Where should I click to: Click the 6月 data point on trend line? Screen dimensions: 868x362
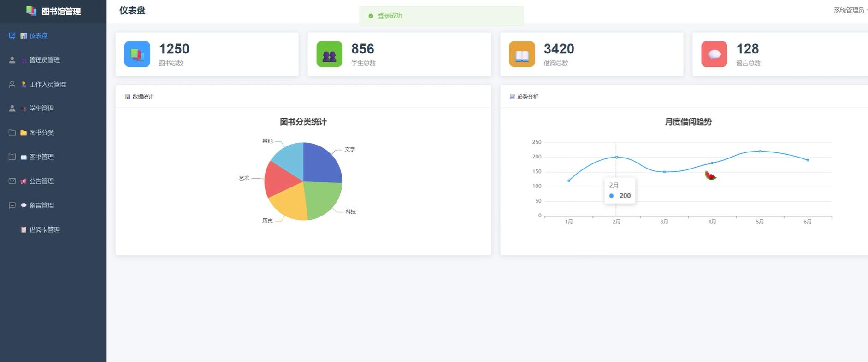(808, 160)
